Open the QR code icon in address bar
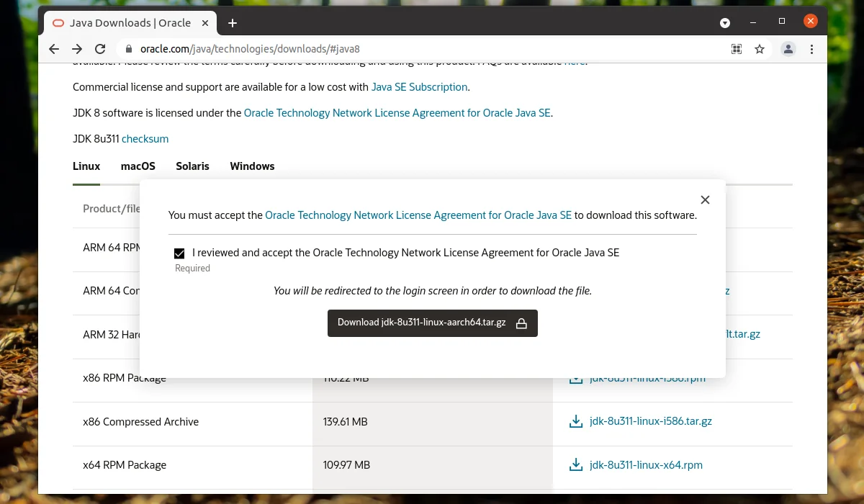This screenshot has height=504, width=864. point(737,49)
